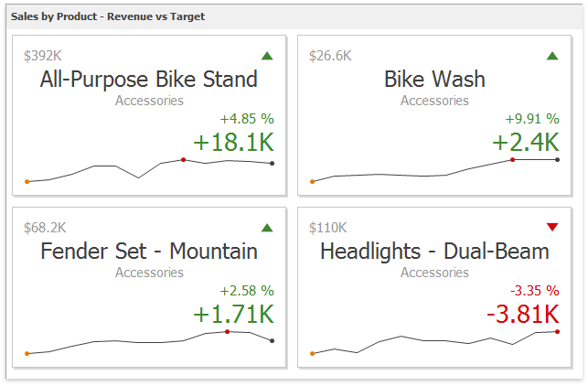Click the -3.81K delta value

coord(522,315)
